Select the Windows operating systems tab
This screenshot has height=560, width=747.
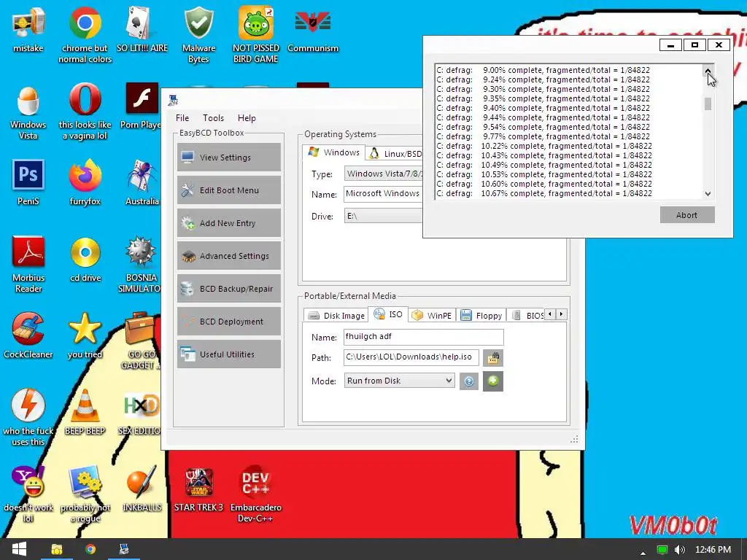click(x=334, y=152)
